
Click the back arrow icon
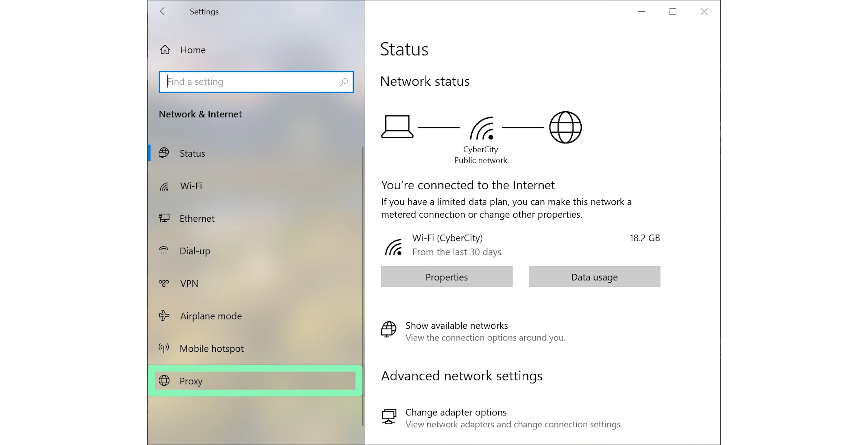coord(164,12)
